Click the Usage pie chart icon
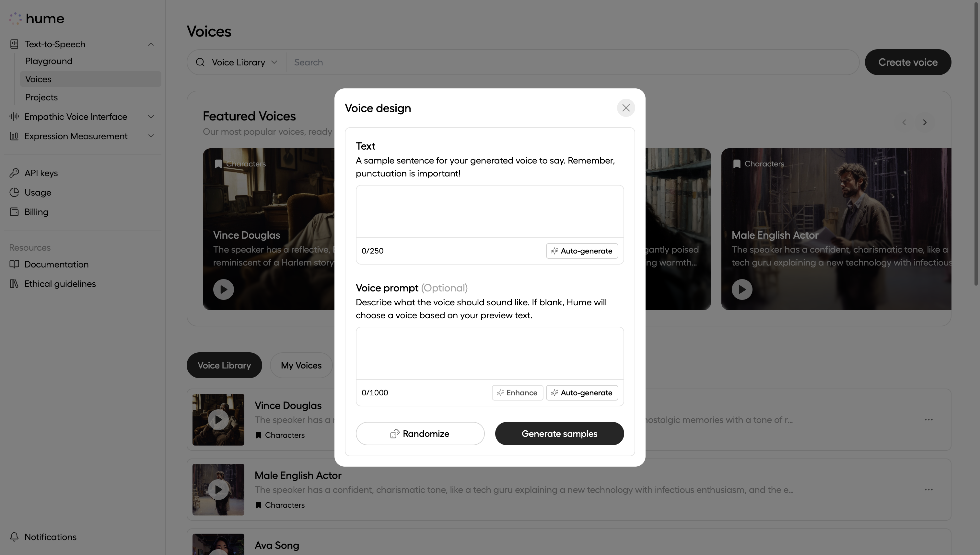980x555 pixels. click(14, 192)
